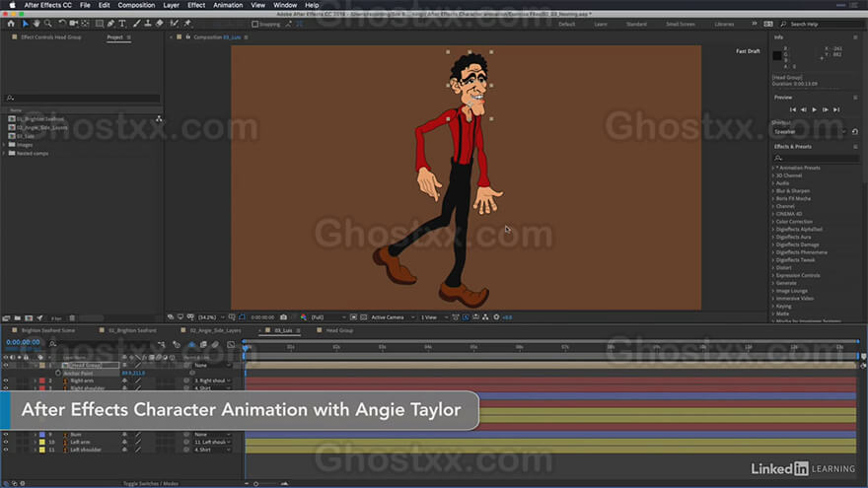
Task: Open the 1 View layout dropdown
Action: coord(434,317)
